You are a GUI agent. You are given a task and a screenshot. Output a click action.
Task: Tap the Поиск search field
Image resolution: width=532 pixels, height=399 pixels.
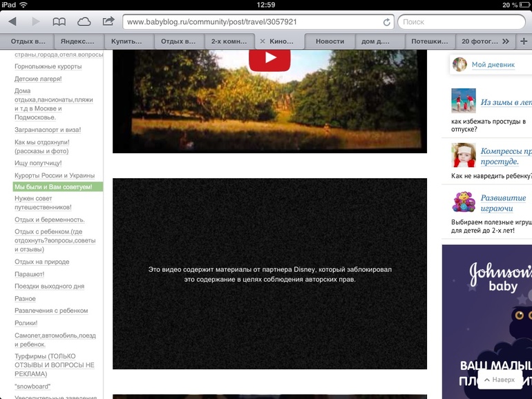click(463, 22)
